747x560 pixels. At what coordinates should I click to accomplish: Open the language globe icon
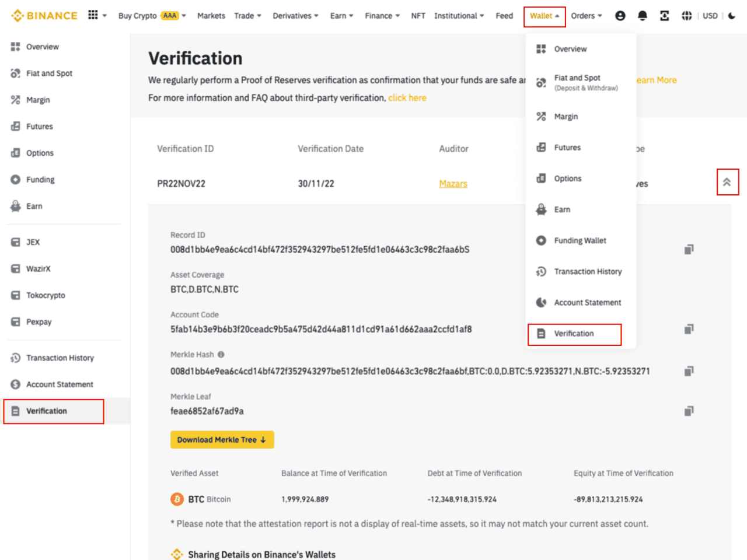click(687, 16)
